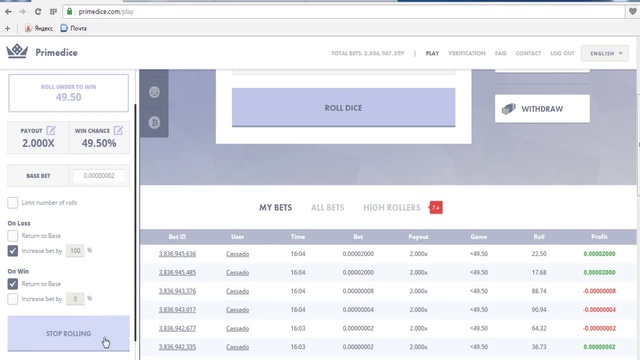Open the CONTACT page
The width and height of the screenshot is (640, 360).
(x=528, y=53)
